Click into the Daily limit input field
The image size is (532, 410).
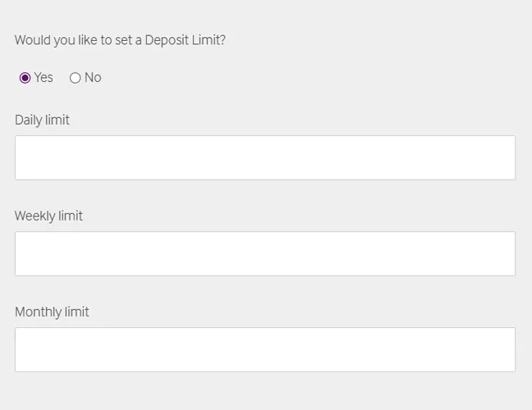[265, 157]
